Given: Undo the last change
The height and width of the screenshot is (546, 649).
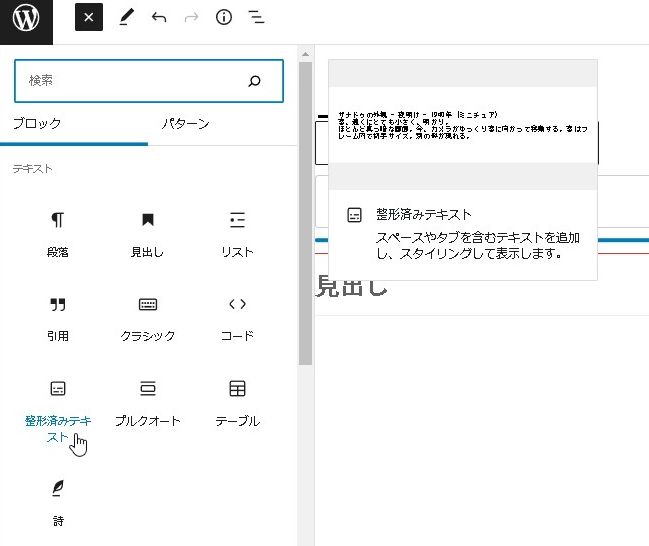Looking at the screenshot, I should 159,18.
